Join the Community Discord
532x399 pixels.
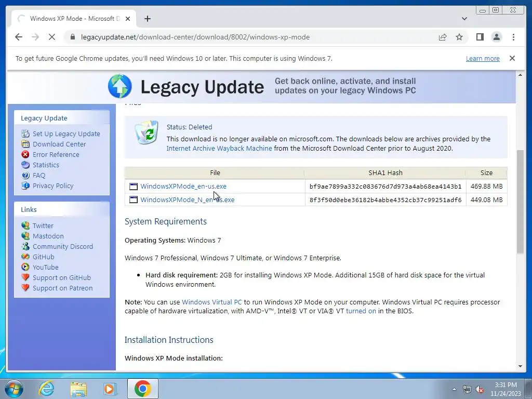pyautogui.click(x=63, y=246)
